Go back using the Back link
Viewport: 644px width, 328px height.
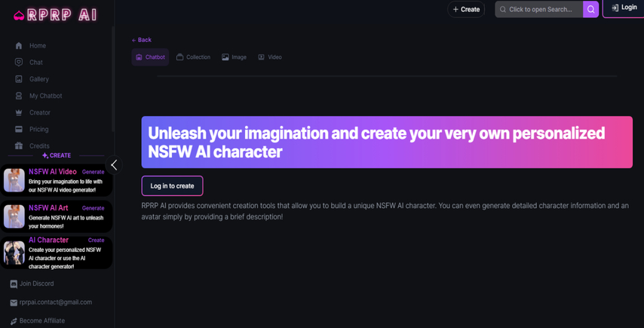point(141,40)
